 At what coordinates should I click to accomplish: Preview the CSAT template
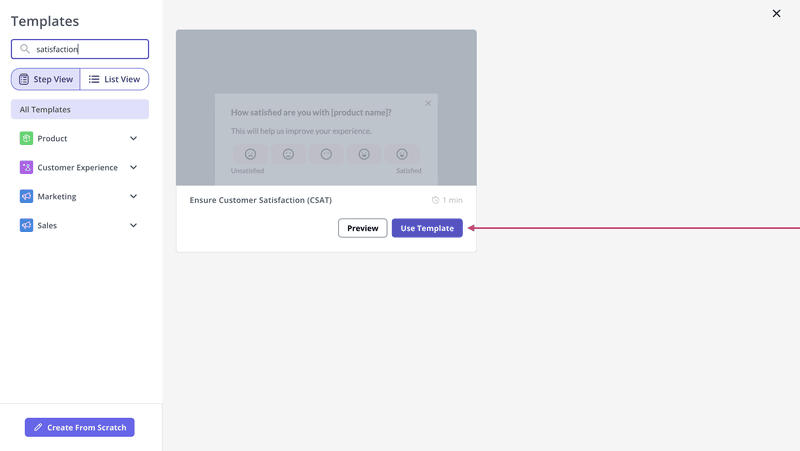tap(362, 228)
